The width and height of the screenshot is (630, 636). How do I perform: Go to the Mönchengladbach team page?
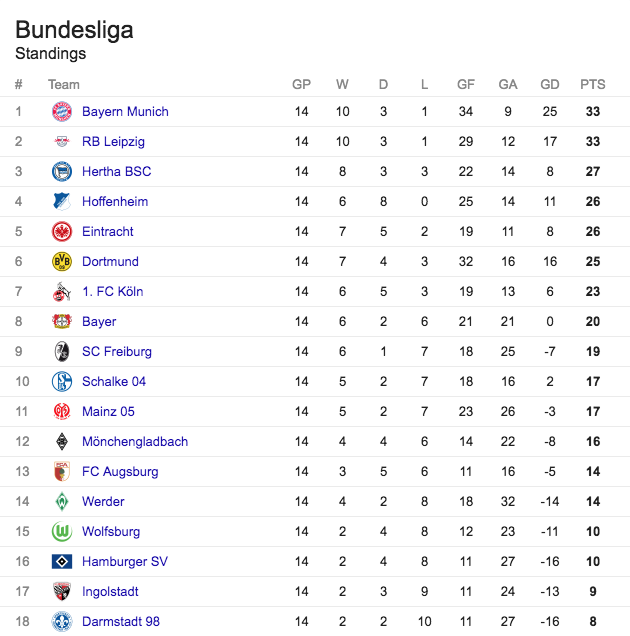click(x=135, y=442)
